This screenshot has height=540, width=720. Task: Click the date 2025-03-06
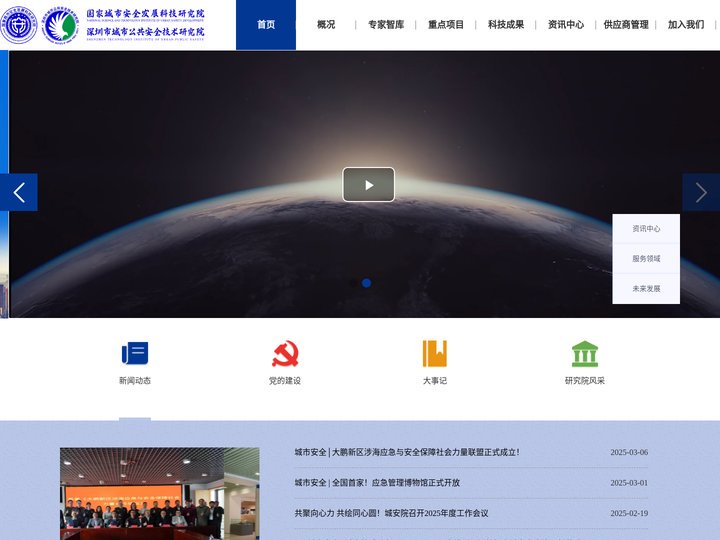(x=629, y=452)
